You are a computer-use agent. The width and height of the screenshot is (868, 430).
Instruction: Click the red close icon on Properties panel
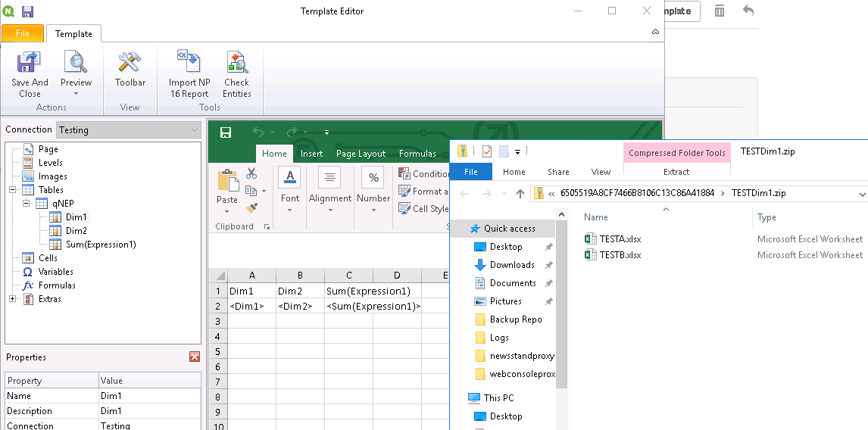pos(195,357)
